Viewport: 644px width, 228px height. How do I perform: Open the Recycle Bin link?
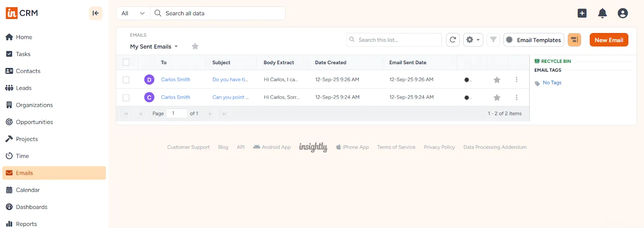point(556,61)
